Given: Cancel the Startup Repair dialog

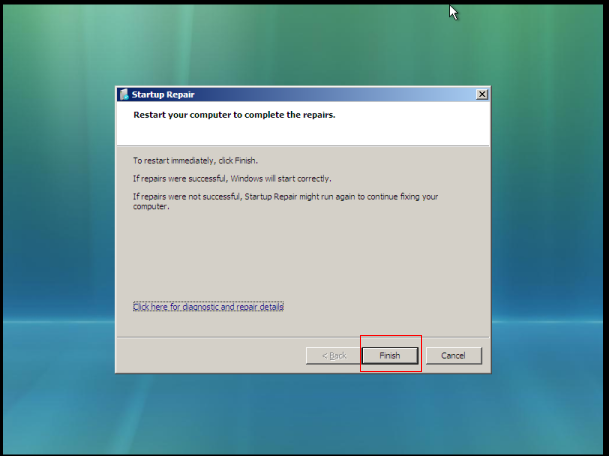Looking at the screenshot, I should (454, 355).
